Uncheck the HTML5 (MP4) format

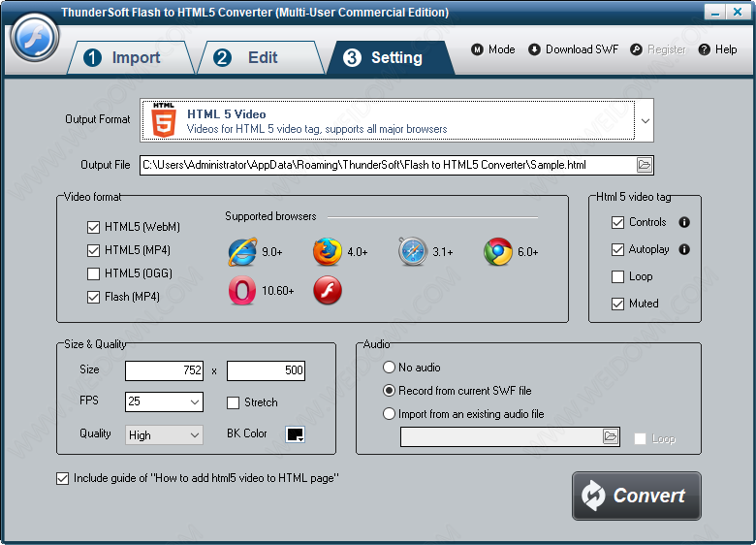(x=94, y=250)
